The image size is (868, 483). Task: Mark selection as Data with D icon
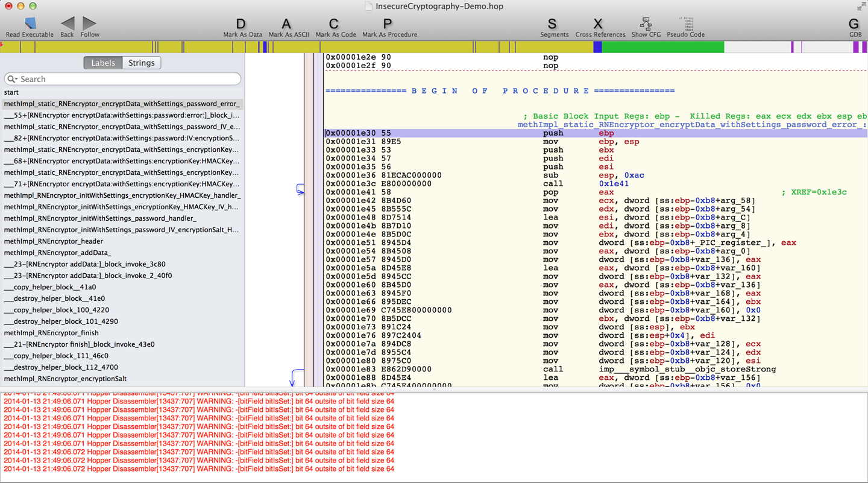tap(241, 24)
